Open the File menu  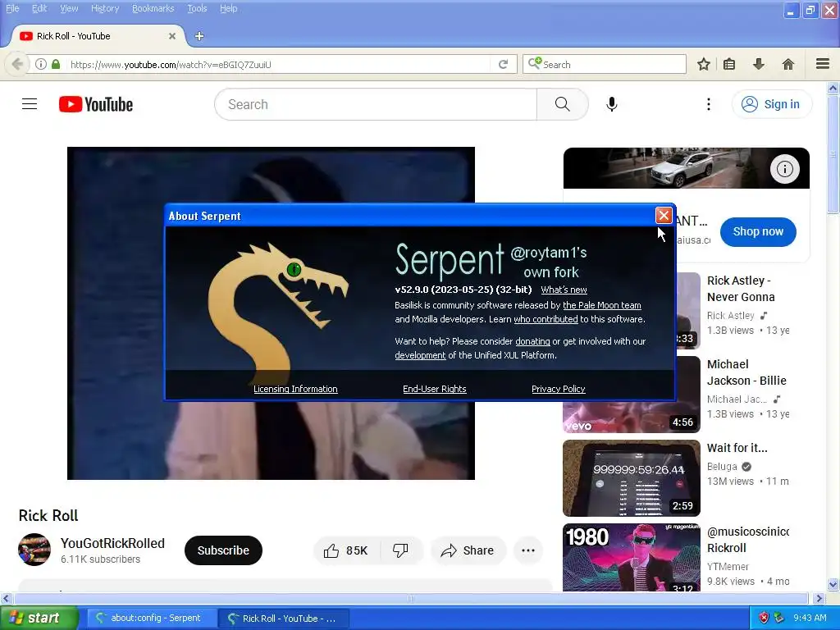pyautogui.click(x=12, y=8)
